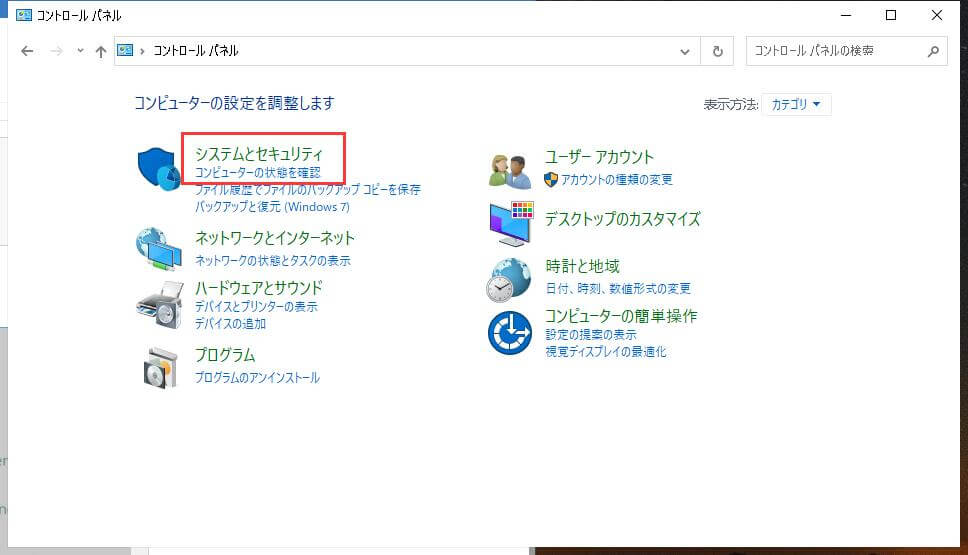Click the Control Panel icon in address bar
This screenshot has height=555, width=968.
[125, 51]
